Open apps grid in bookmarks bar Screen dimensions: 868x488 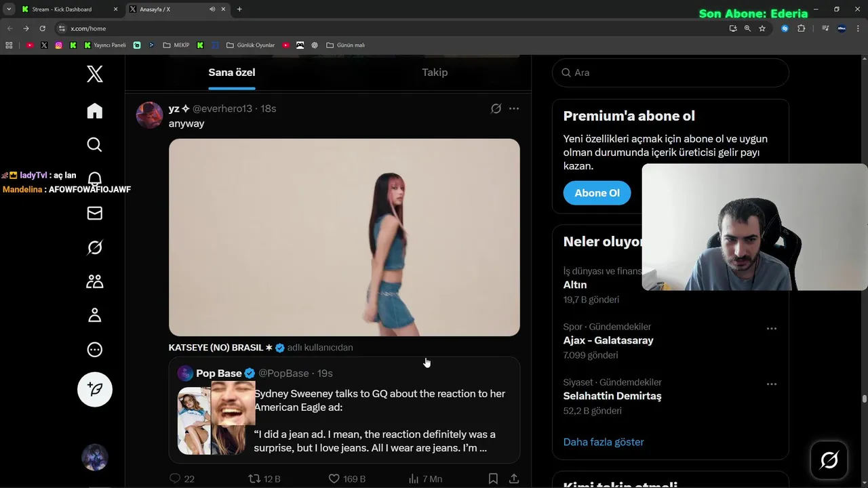point(9,45)
